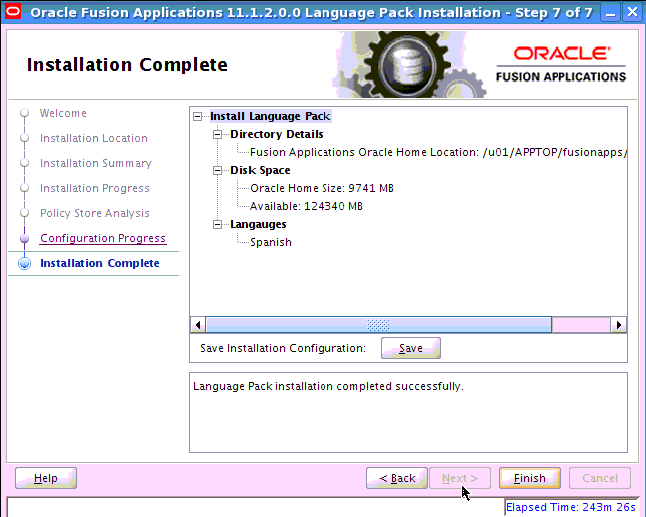Viewport: 646px width, 517px height.
Task: Select the Installation Summary step
Action: click(96, 164)
